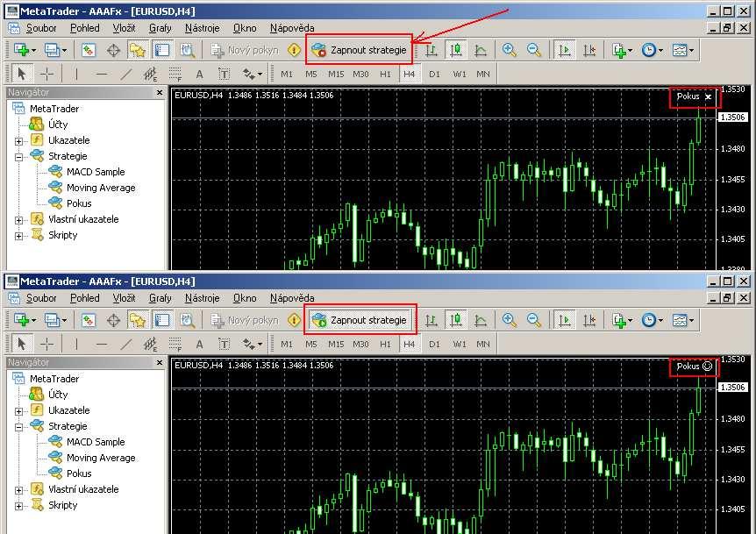The height and width of the screenshot is (534, 756).
Task: Open Nástroje menu in lower window
Action: click(x=202, y=298)
